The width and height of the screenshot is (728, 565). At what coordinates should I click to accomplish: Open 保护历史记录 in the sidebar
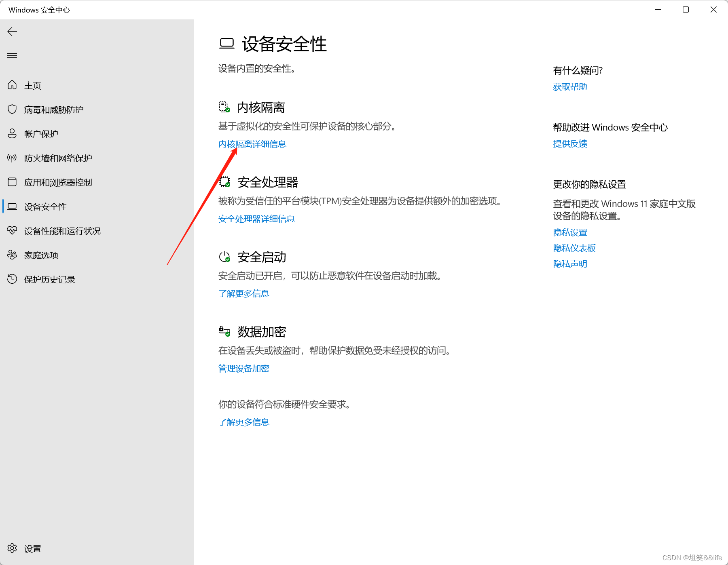click(97, 279)
